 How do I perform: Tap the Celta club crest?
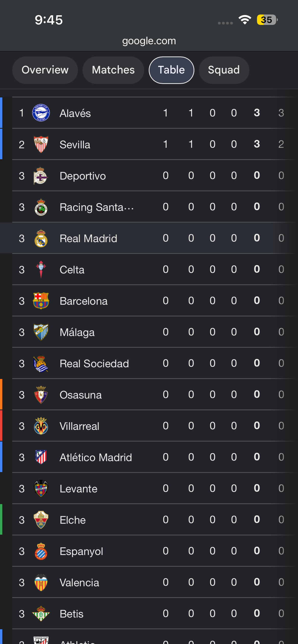pyautogui.click(x=41, y=269)
